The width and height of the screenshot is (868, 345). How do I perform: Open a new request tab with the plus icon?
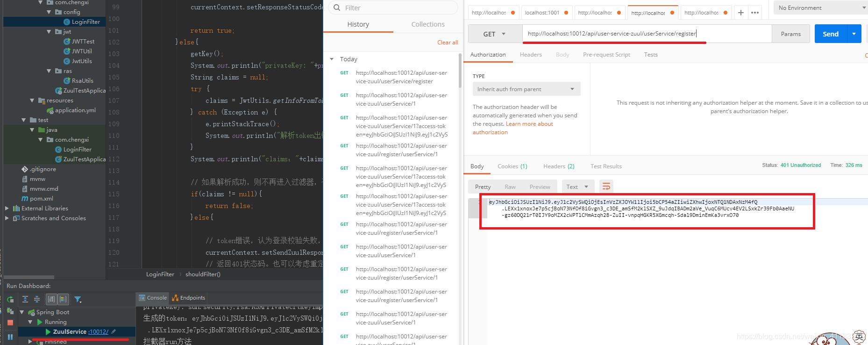(x=741, y=13)
